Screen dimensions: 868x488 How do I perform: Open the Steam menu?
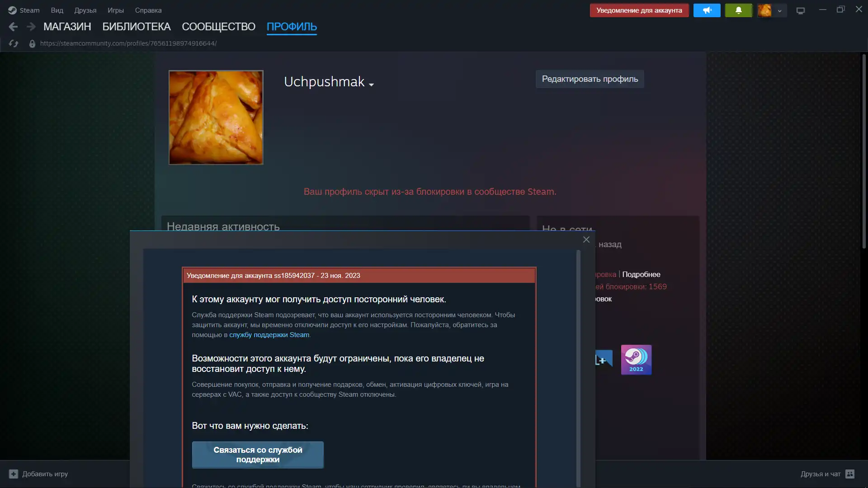(x=29, y=10)
